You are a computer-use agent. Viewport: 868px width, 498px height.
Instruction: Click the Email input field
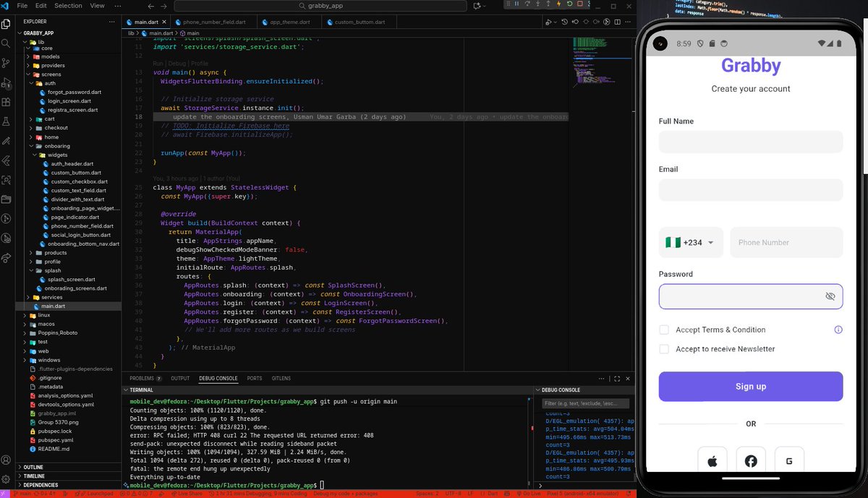[x=751, y=190]
